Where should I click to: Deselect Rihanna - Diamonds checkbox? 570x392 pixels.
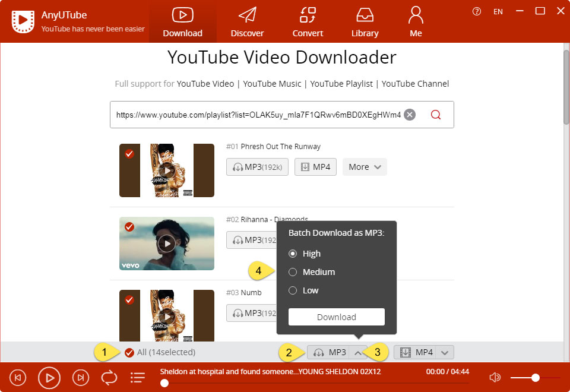tap(129, 227)
